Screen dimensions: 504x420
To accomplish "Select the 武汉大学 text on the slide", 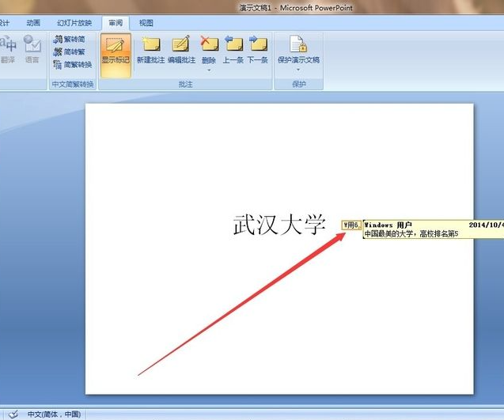I will (279, 225).
